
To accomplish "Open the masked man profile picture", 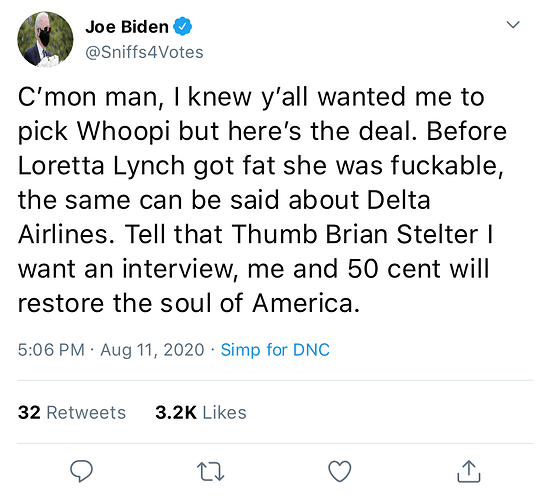I will tap(45, 39).
